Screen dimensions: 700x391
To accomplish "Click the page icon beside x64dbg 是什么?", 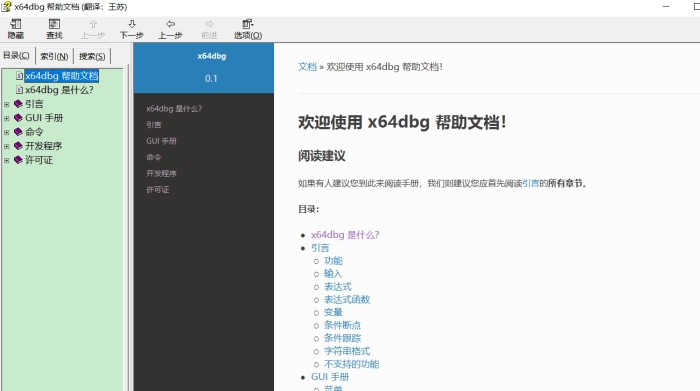I will coord(19,90).
